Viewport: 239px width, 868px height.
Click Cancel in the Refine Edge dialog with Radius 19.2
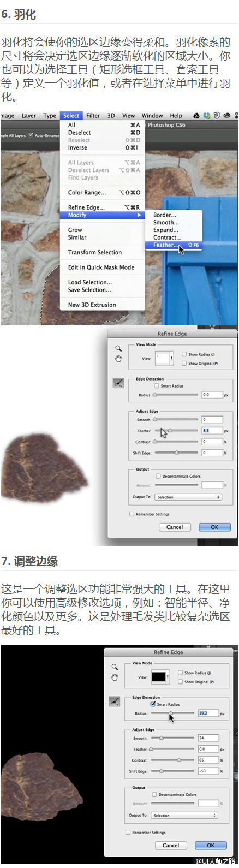coord(171,845)
